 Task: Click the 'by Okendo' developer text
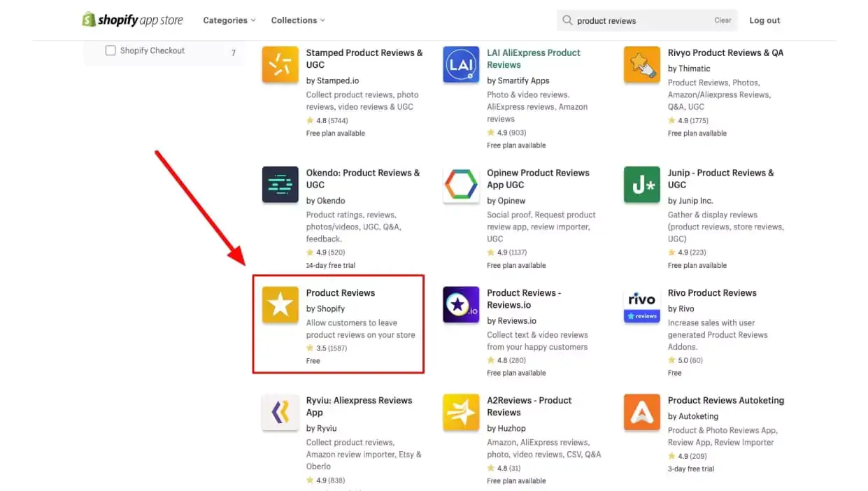pyautogui.click(x=325, y=201)
